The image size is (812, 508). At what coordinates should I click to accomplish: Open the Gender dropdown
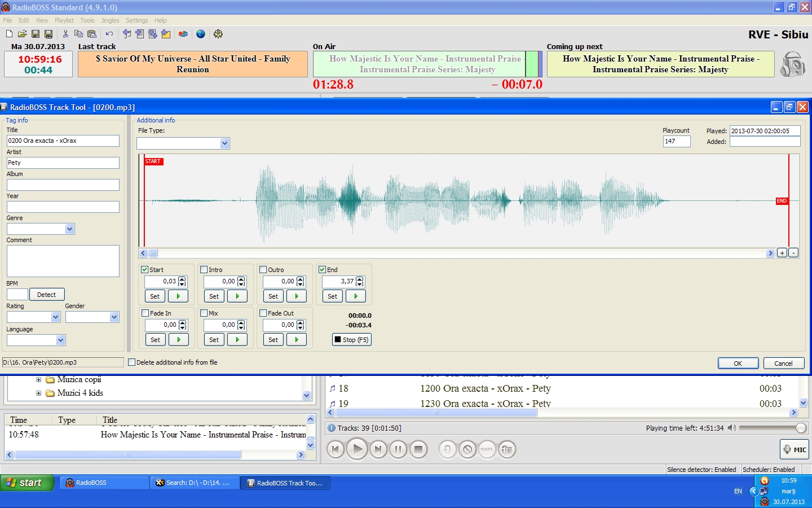114,317
